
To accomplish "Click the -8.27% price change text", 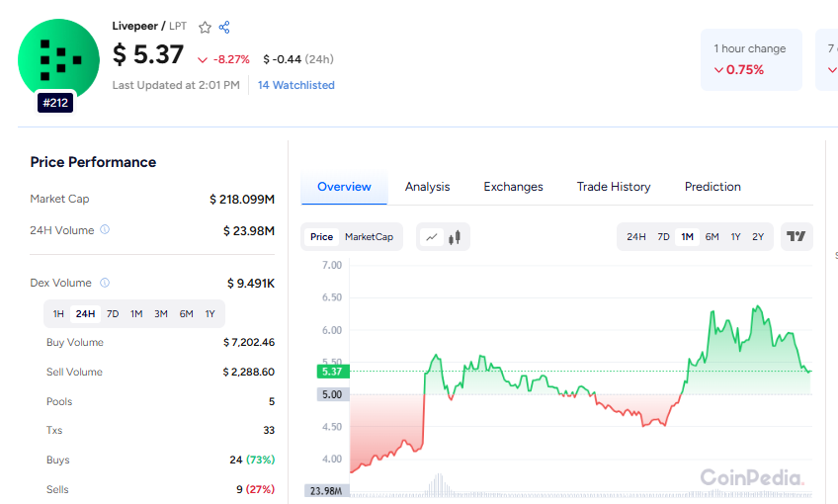I will 231,59.
